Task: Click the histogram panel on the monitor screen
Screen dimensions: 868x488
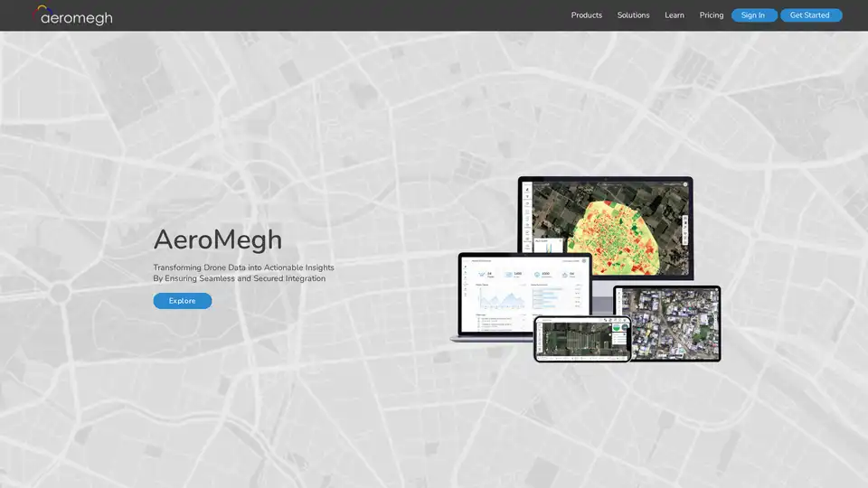Action: pos(548,244)
